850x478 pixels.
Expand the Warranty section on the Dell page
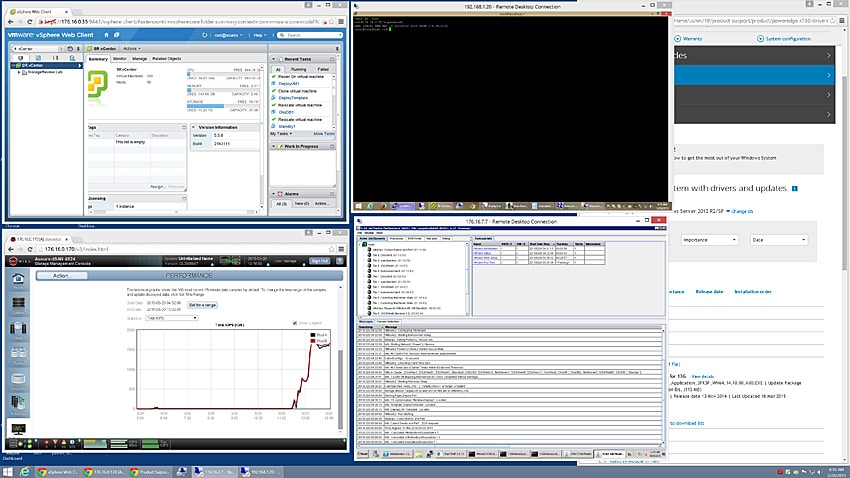pos(688,39)
